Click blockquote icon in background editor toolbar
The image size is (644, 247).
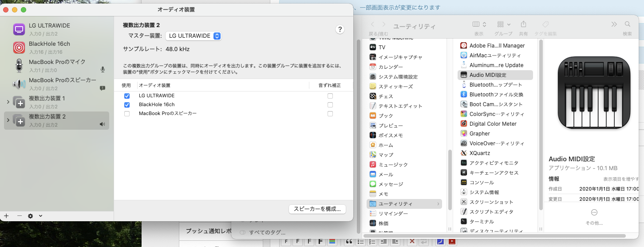(x=349, y=242)
